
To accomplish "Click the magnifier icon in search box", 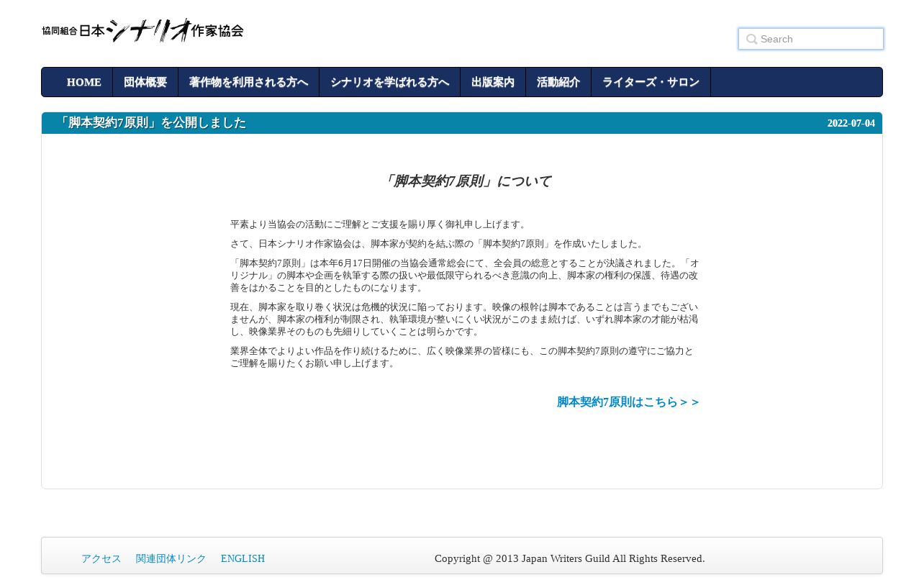I will click(x=751, y=40).
